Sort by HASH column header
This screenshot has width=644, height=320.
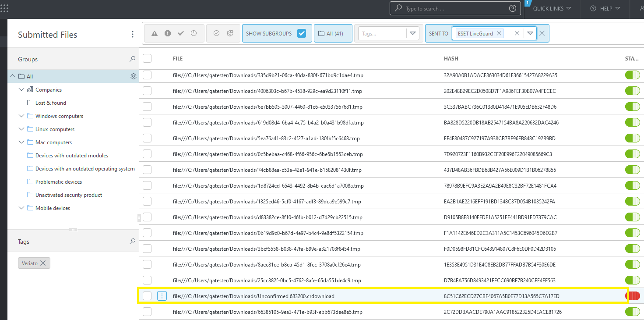(x=451, y=58)
